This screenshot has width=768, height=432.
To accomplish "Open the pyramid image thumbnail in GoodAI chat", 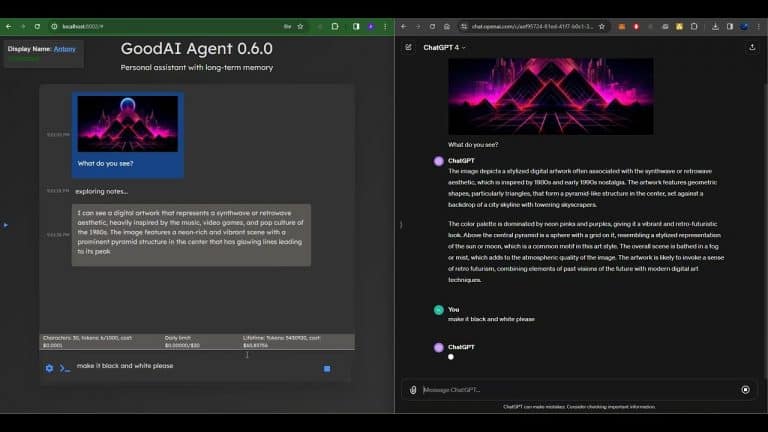I will coord(128,124).
